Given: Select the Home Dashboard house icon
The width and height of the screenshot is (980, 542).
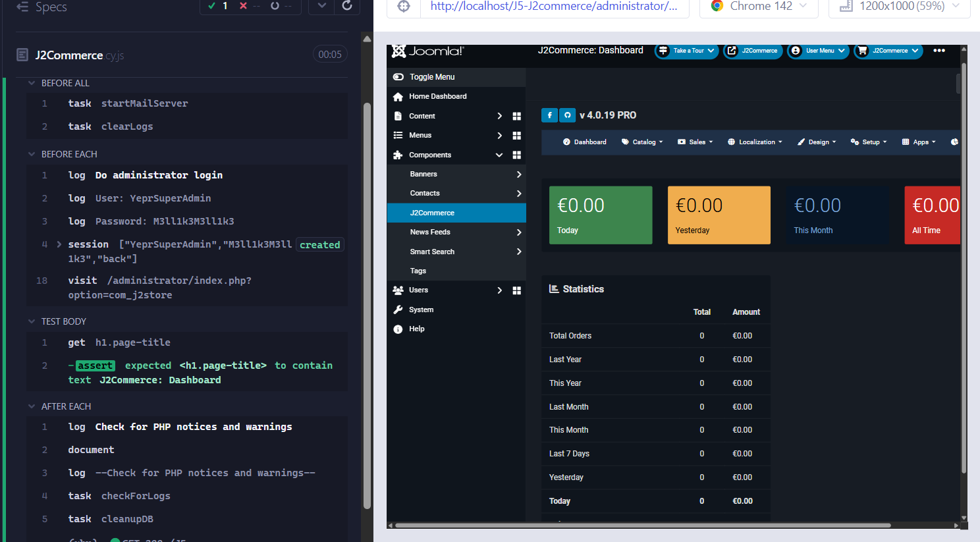Looking at the screenshot, I should pyautogui.click(x=398, y=96).
